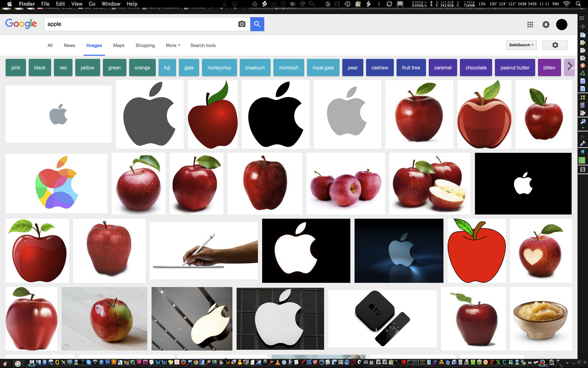Select the Images tab
The width and height of the screenshot is (588, 368).
click(94, 46)
